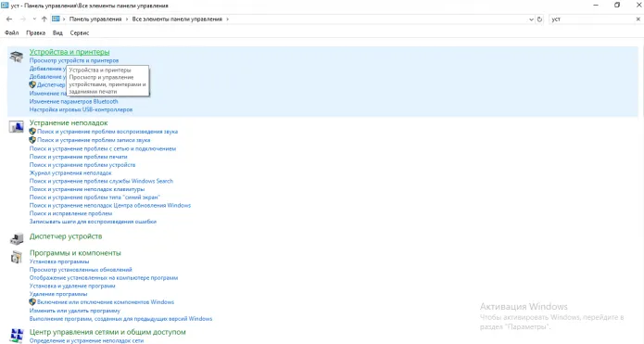
Task: Open Записывать шаги для воспроизведения ошибки
Action: pos(93,222)
